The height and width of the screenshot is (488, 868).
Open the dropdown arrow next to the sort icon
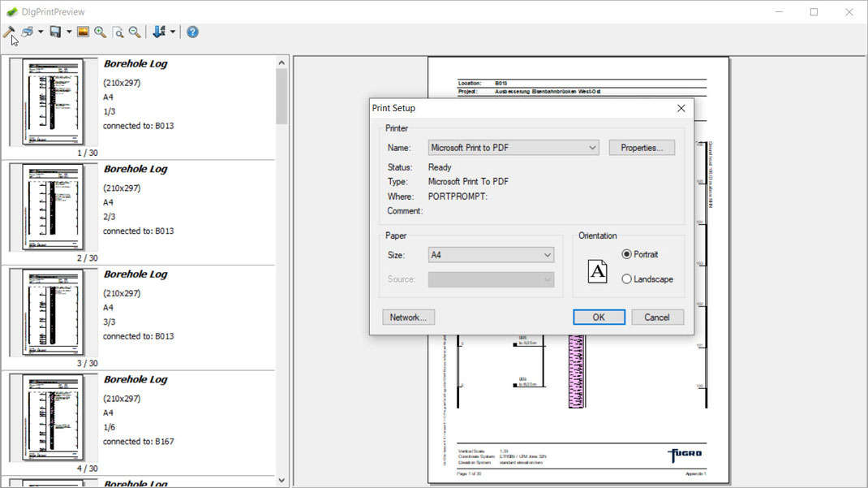click(x=173, y=32)
